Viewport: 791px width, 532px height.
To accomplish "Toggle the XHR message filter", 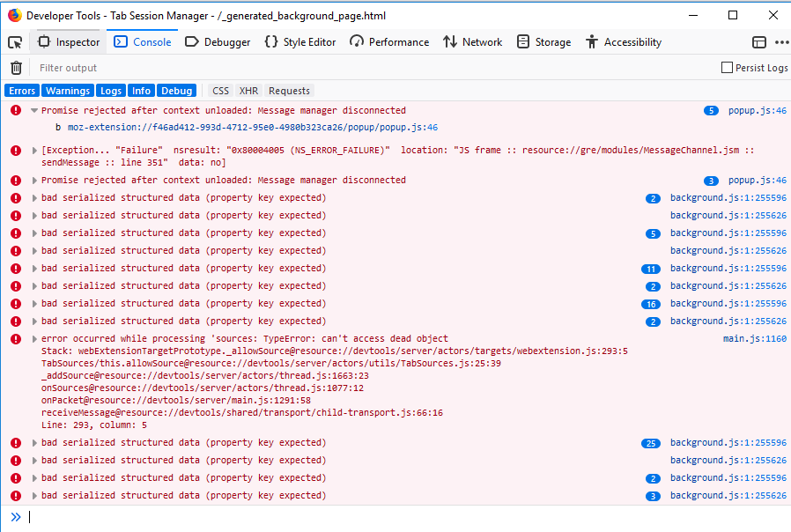I will 248,90.
